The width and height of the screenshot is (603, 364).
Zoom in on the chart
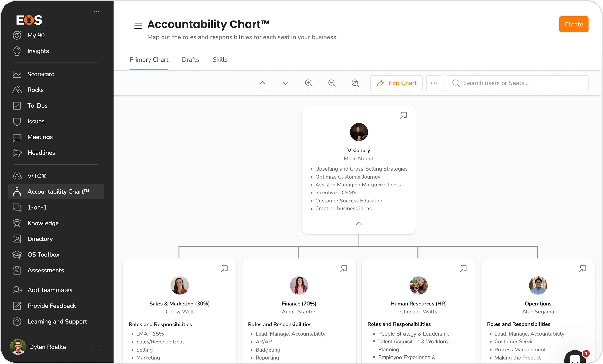click(309, 83)
